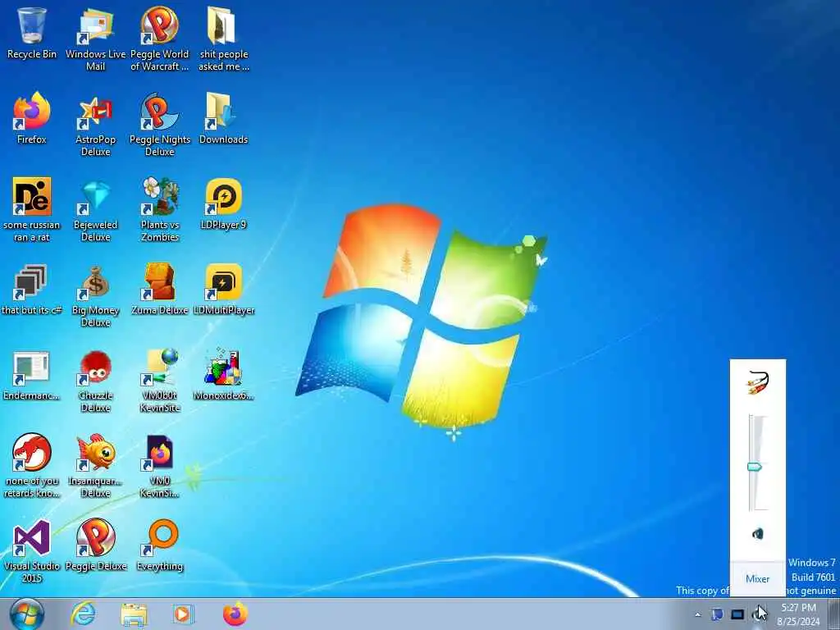Image resolution: width=840 pixels, height=630 pixels.
Task: Open Windows Explorer from the taskbar
Action: click(134, 614)
